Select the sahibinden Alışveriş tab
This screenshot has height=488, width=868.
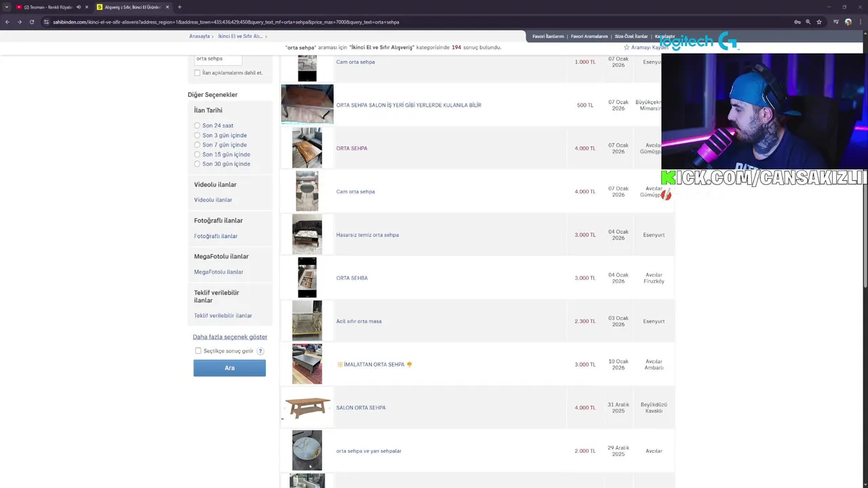132,7
